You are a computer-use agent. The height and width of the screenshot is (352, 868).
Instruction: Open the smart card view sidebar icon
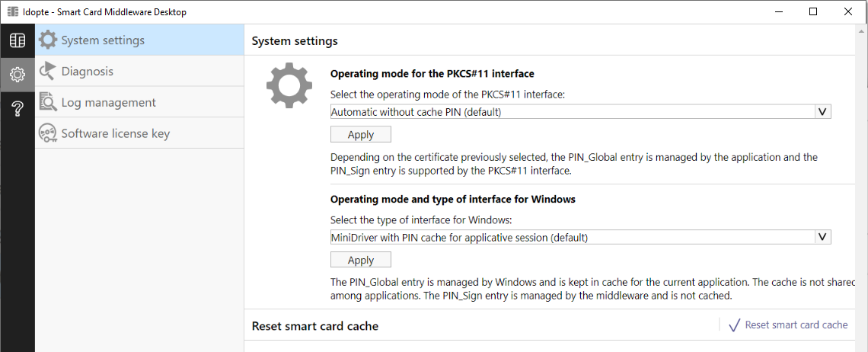(x=18, y=40)
